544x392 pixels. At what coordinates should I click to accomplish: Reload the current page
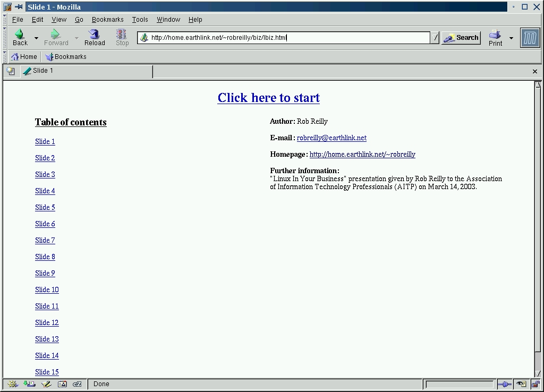[x=95, y=37]
